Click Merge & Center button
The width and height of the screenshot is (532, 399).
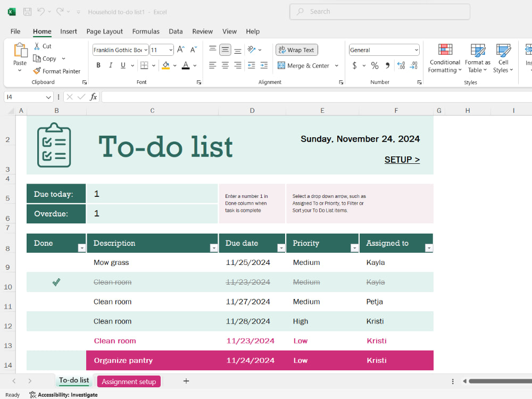click(x=303, y=65)
